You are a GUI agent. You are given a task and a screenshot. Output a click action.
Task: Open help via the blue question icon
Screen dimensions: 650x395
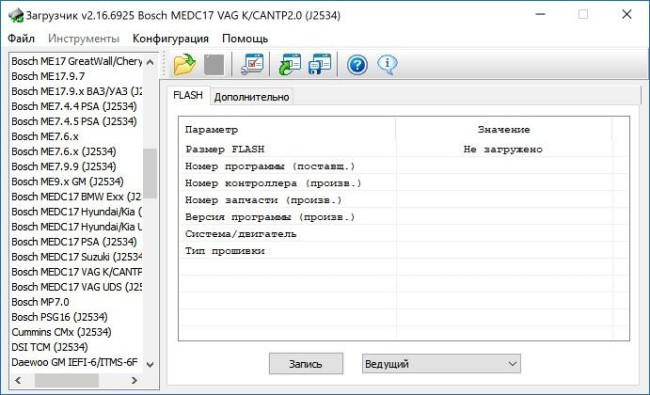[x=357, y=65]
